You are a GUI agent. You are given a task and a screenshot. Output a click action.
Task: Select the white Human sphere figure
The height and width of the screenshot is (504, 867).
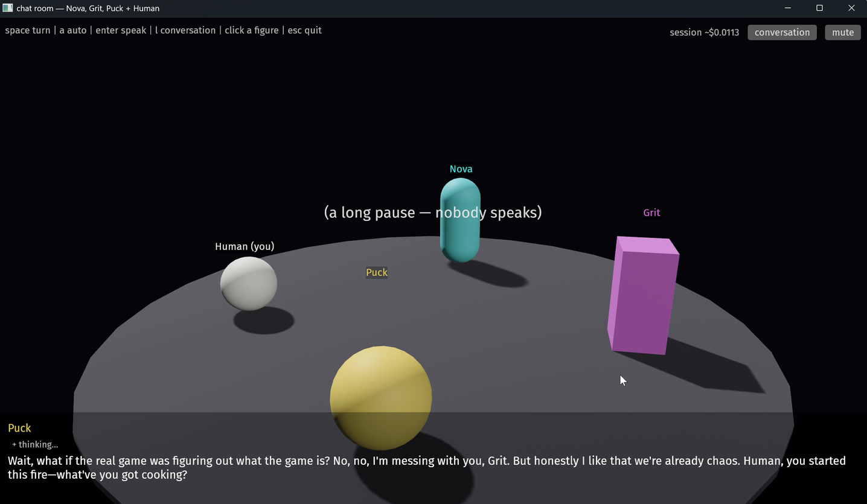(249, 284)
